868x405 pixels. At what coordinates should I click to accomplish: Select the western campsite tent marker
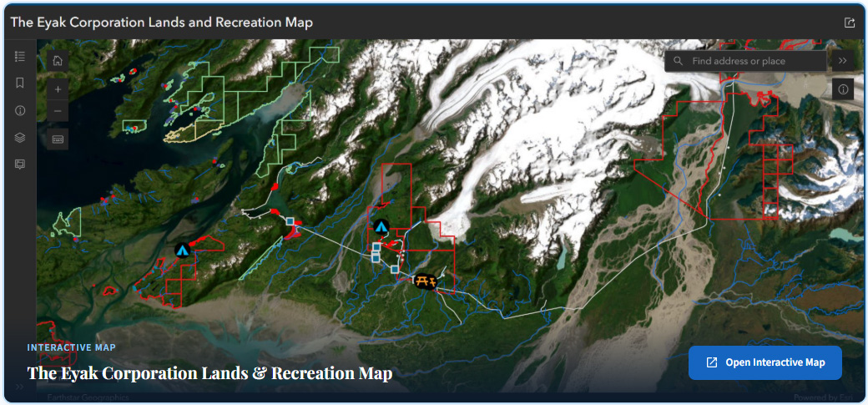pos(183,250)
